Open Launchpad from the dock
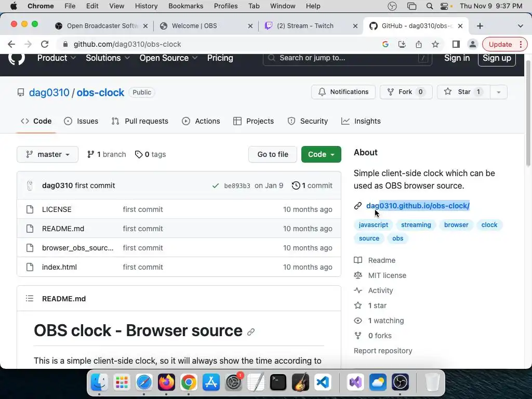Image resolution: width=532 pixels, height=399 pixels. [122, 383]
